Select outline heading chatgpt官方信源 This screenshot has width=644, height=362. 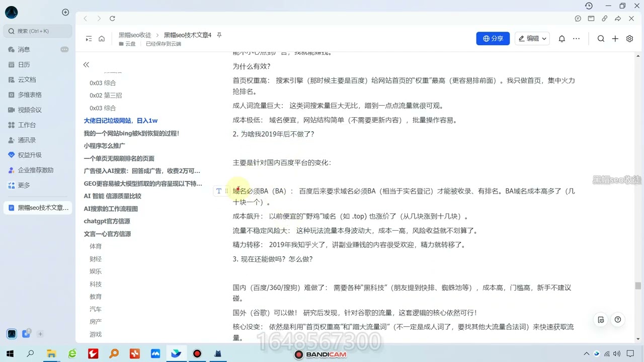pyautogui.click(x=107, y=221)
